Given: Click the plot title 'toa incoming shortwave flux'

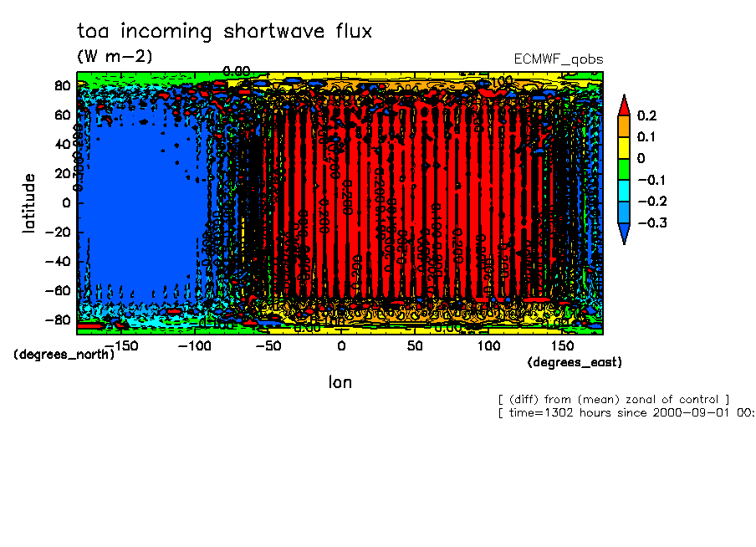Looking at the screenshot, I should [224, 32].
